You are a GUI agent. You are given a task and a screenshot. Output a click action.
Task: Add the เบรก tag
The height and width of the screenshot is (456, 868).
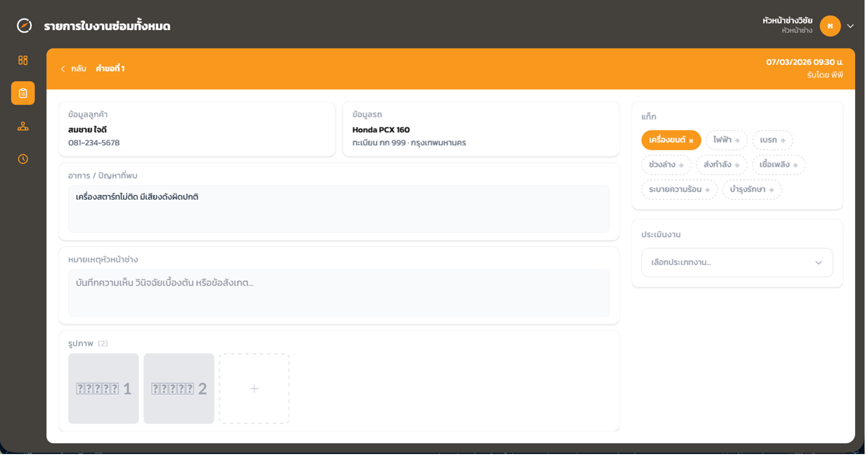click(776, 140)
